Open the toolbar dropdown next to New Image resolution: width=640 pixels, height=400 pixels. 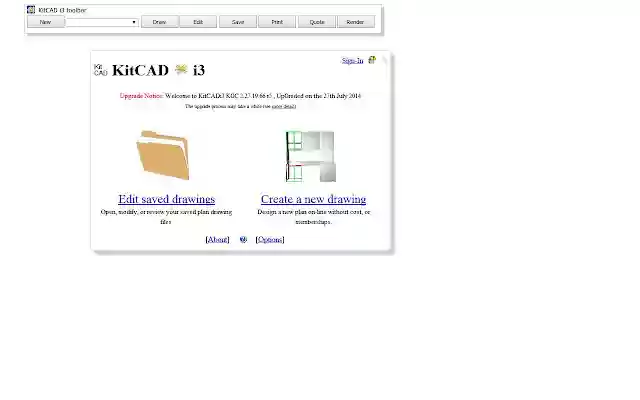pos(102,22)
